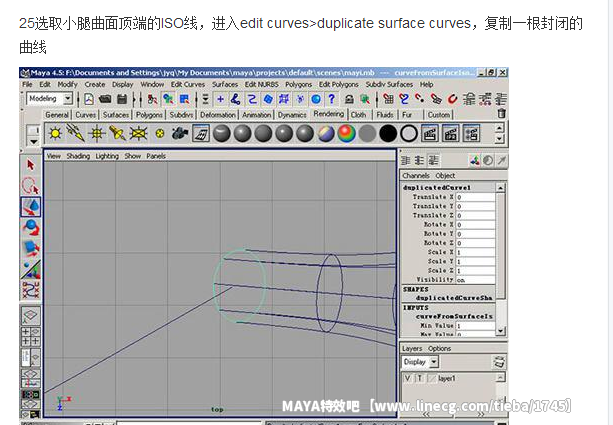Click the Open Scene folder icon
Screen dimensions: 613x425
click(105, 99)
